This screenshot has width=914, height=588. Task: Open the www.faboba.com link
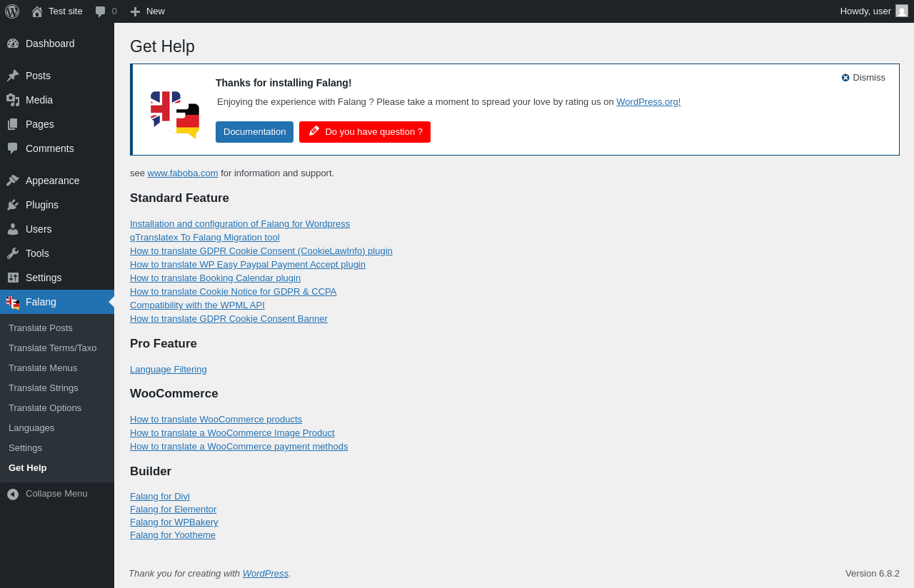[x=183, y=173]
